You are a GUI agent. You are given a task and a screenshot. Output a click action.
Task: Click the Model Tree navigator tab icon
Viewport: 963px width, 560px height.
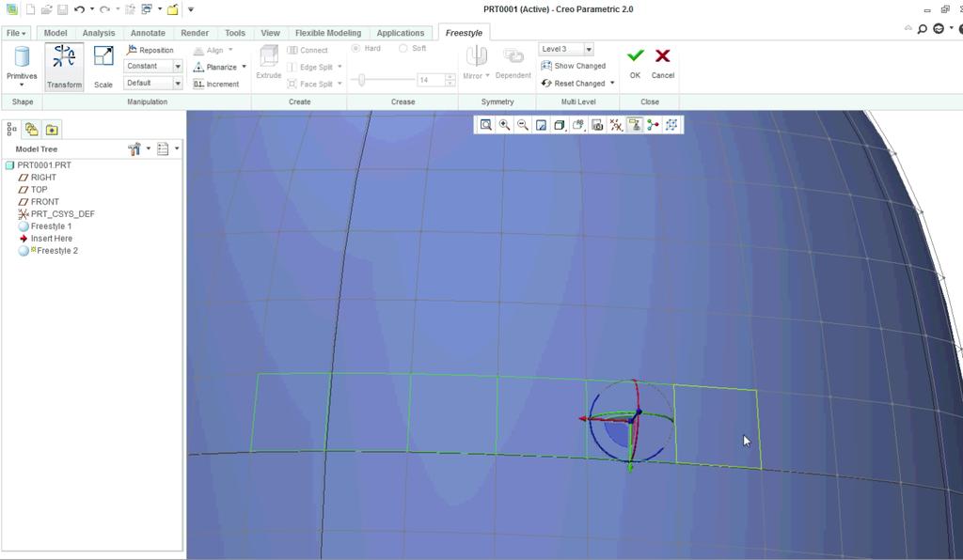coord(11,129)
